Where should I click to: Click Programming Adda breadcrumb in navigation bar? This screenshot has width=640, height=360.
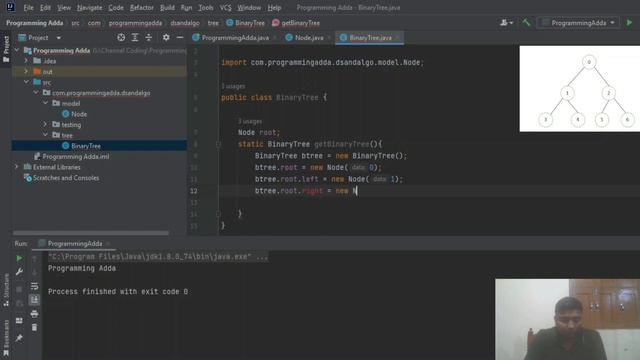coord(35,23)
